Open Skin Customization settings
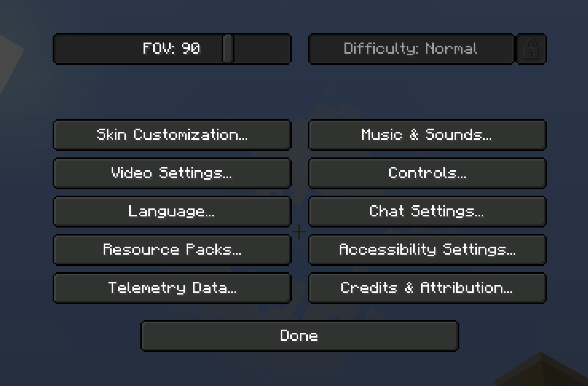The width and height of the screenshot is (588, 386). [x=172, y=135]
